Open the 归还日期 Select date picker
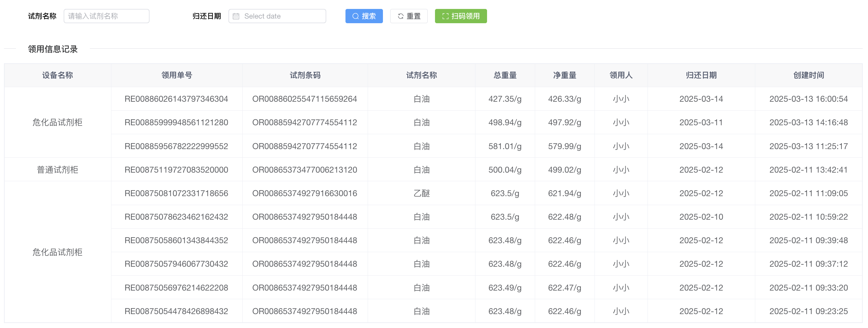 pyautogui.click(x=277, y=16)
